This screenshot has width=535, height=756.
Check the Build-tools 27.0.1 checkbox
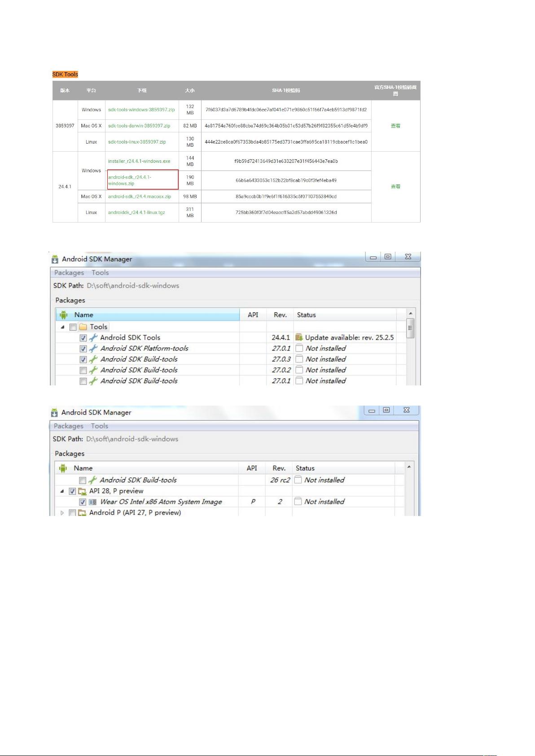(83, 381)
